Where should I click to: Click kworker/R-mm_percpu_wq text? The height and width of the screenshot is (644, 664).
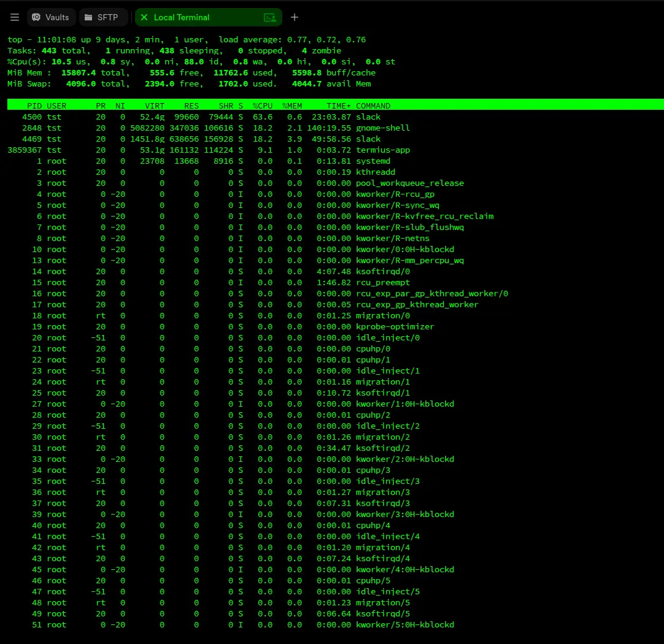click(x=410, y=260)
